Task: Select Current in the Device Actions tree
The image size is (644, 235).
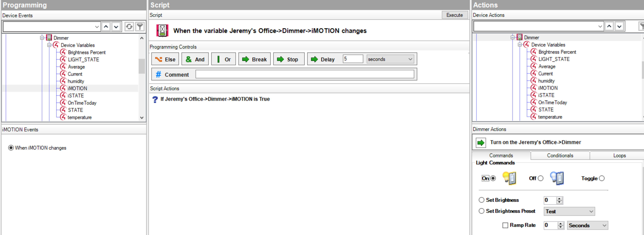Action: point(545,73)
